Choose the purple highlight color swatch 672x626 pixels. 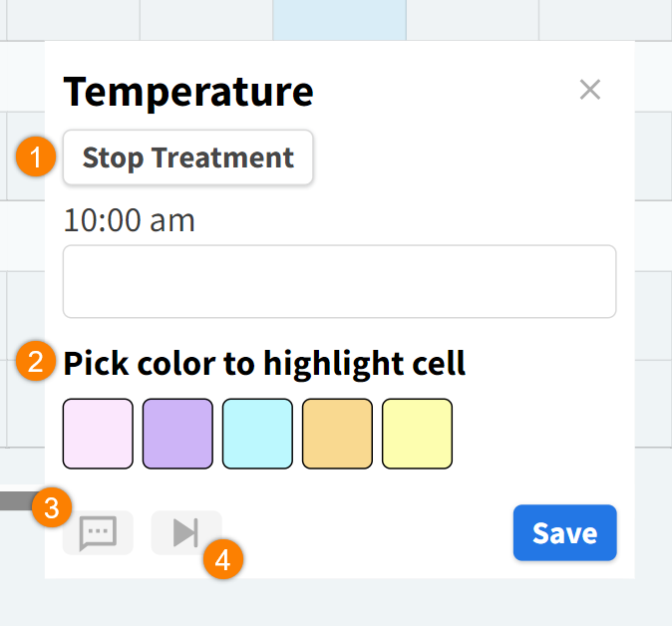[177, 434]
